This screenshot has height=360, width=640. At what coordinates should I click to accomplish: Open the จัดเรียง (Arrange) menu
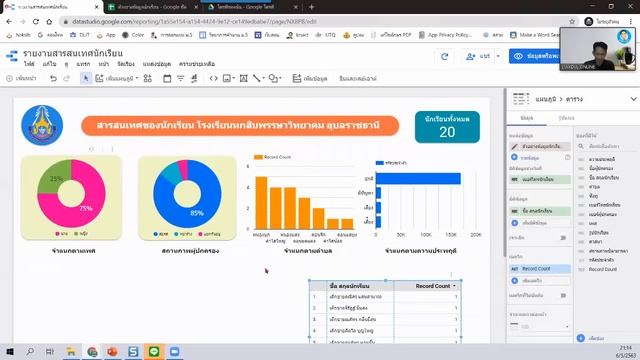126,64
